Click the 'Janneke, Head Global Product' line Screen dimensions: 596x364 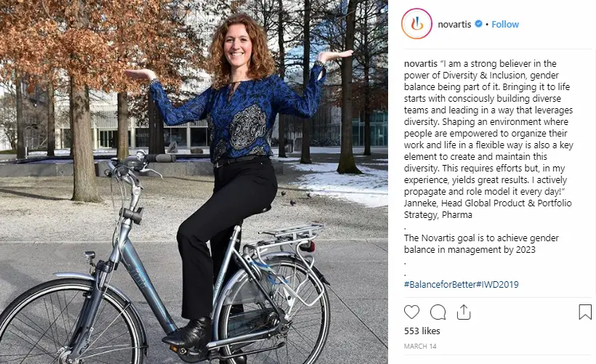coord(488,203)
